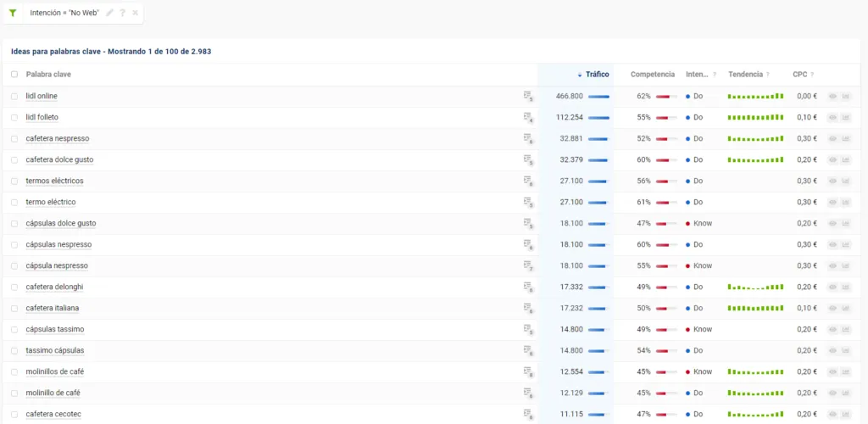
Task: Remove the Intención No Web filter
Action: tap(135, 13)
